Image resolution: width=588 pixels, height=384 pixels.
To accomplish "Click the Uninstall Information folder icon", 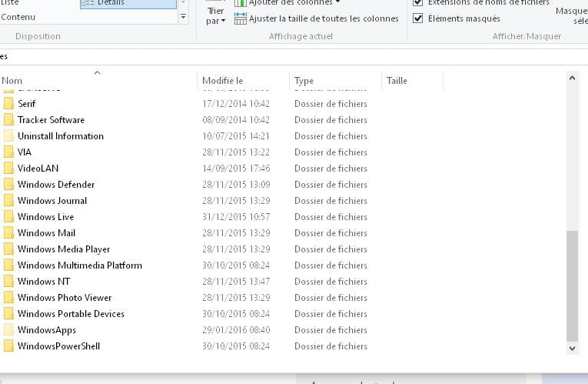I will coord(8,136).
